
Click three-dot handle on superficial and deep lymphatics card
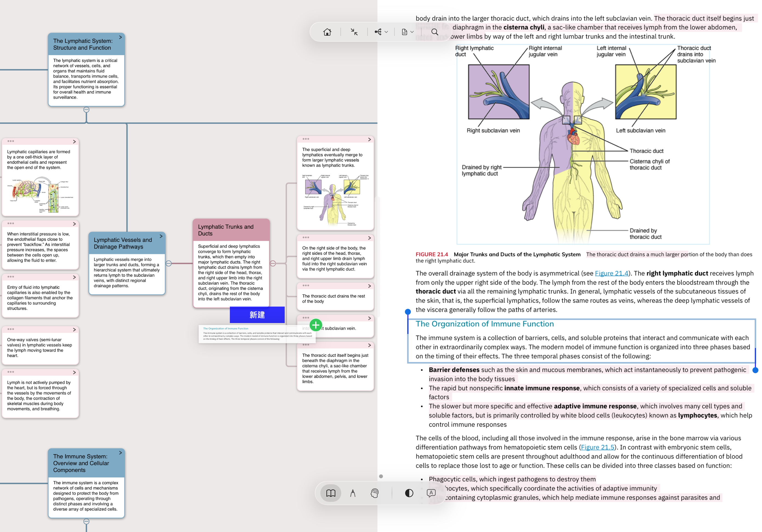tap(306, 139)
